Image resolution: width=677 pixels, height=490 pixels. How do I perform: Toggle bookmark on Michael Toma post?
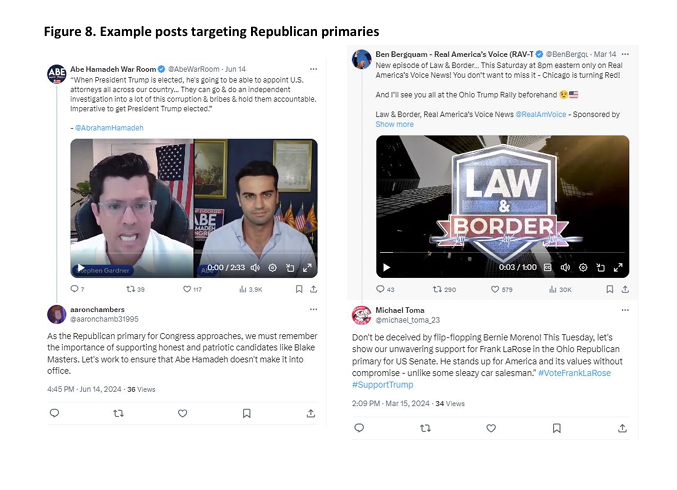[557, 428]
